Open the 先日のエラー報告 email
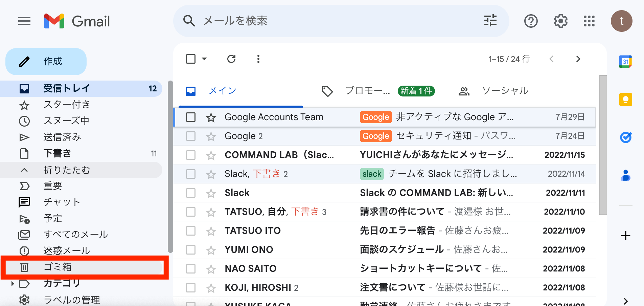The height and width of the screenshot is (306, 644). coord(385,231)
